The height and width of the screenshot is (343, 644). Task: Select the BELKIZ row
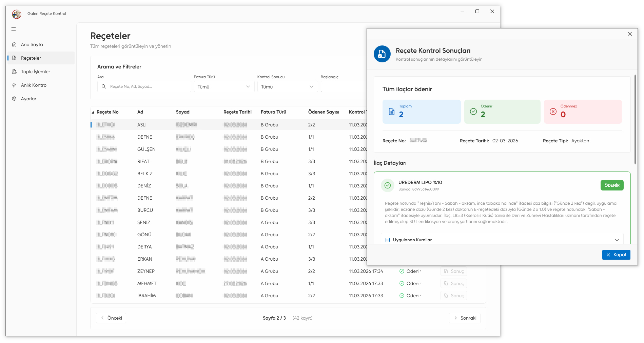tap(229, 174)
